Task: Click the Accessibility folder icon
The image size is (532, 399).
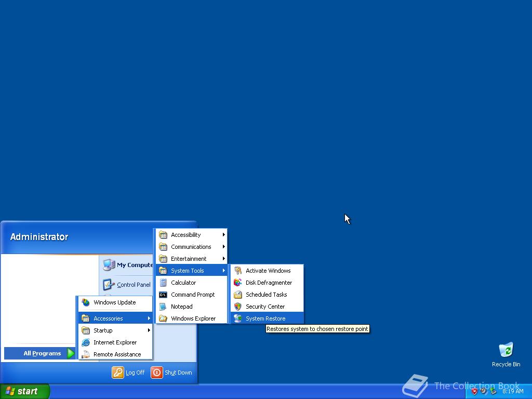Action: 163,234
